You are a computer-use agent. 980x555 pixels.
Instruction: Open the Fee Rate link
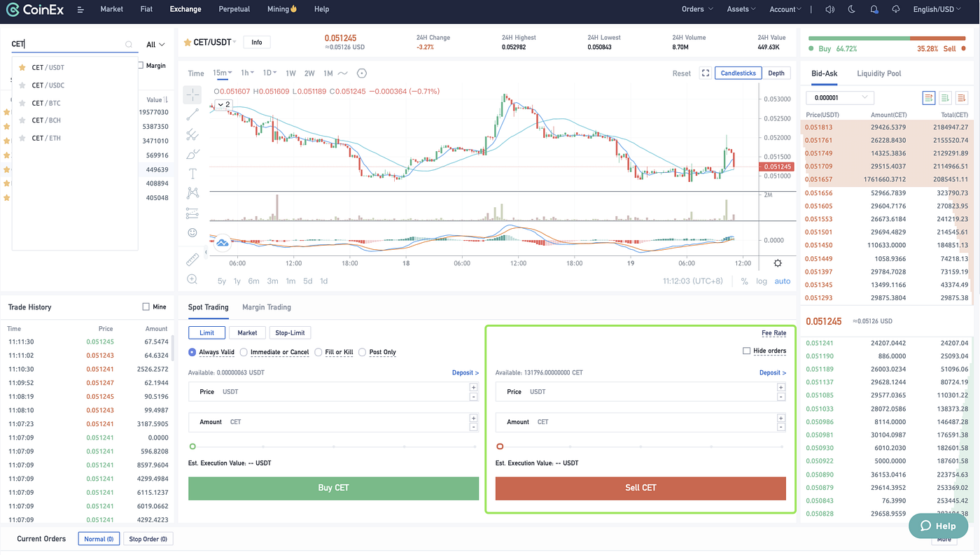773,333
